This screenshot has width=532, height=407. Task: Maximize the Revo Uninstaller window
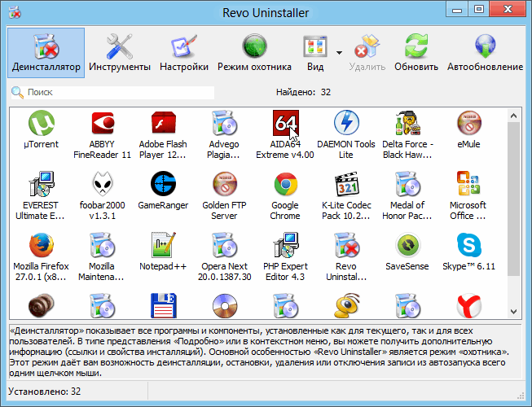(x=479, y=9)
